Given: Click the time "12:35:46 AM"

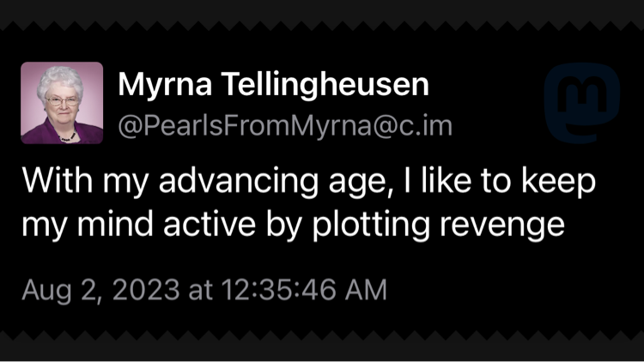Looking at the screenshot, I should [x=305, y=289].
